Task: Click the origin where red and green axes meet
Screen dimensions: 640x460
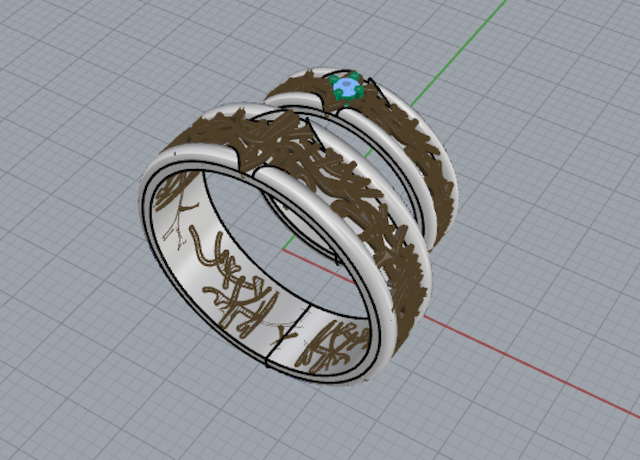Action: (x=283, y=249)
